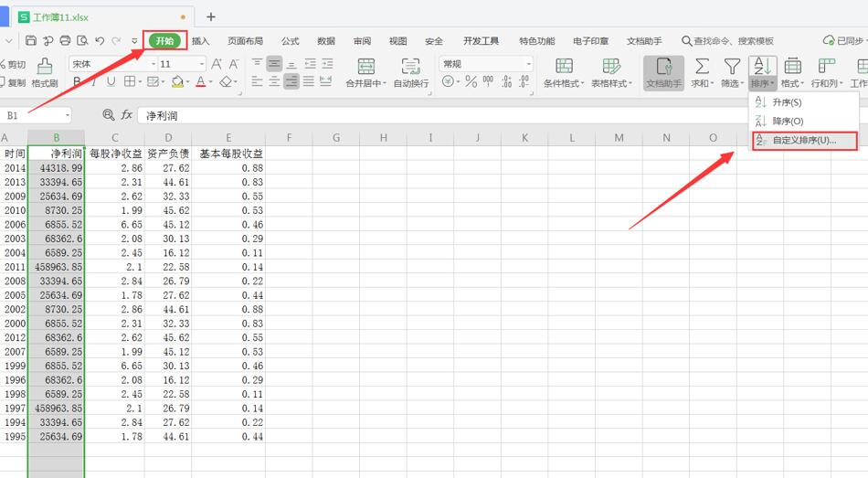Click the 自动换行 wrap text icon
868x478 pixels.
411,67
